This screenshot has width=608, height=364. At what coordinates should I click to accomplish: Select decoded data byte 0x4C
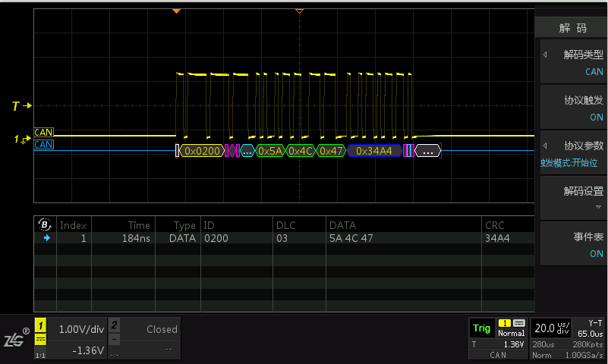[x=301, y=151]
